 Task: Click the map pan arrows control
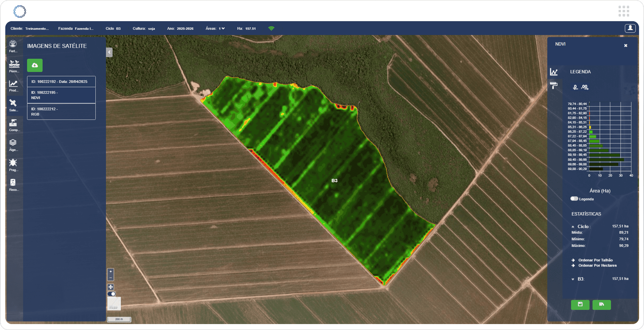tap(111, 287)
